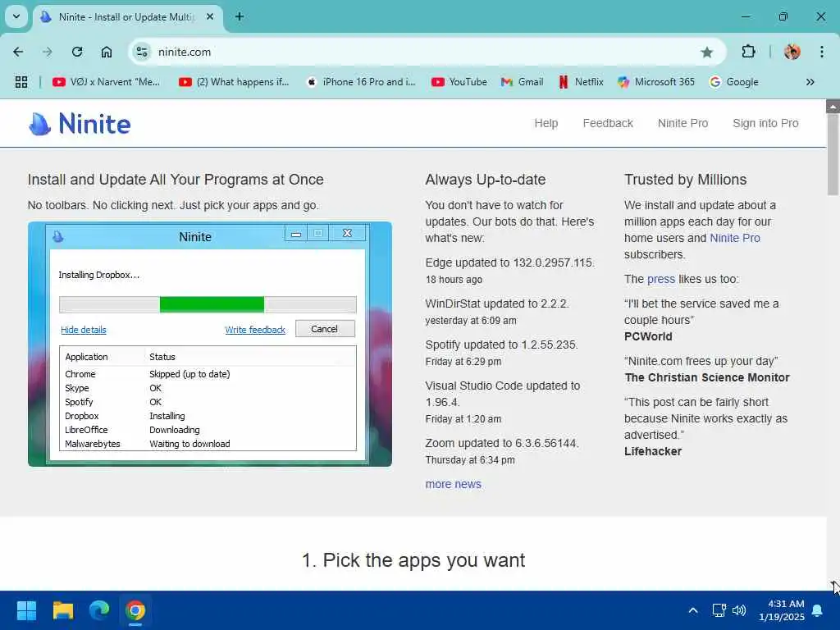Click the browser forward arrow
Viewport: 840px width, 630px height.
tap(48, 52)
